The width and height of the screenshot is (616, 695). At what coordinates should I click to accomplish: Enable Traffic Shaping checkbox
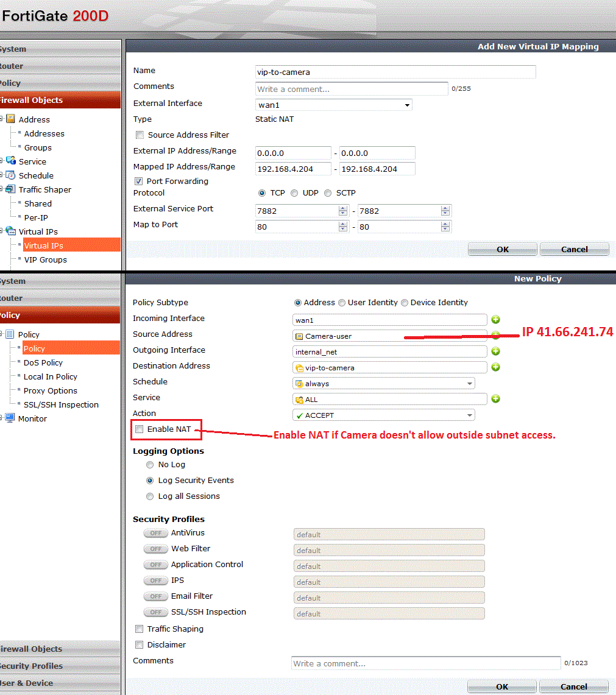[x=140, y=629]
